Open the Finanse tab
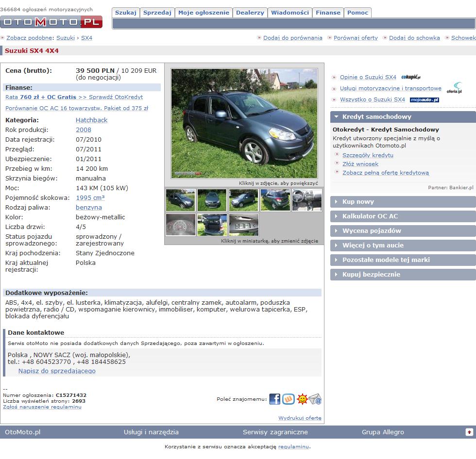The height and width of the screenshot is (459, 476). 328,13
